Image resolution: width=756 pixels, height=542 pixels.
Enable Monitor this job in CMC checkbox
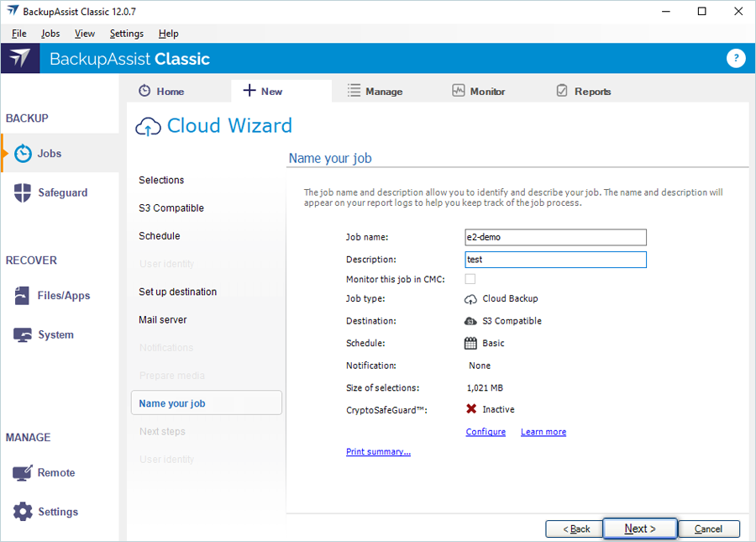coord(470,279)
